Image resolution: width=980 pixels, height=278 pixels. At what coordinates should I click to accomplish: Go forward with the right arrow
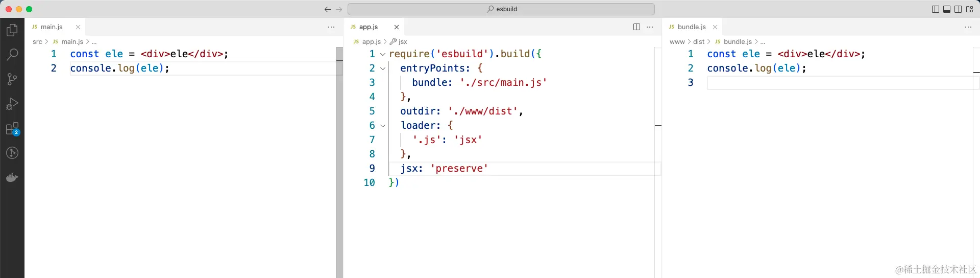click(x=339, y=9)
